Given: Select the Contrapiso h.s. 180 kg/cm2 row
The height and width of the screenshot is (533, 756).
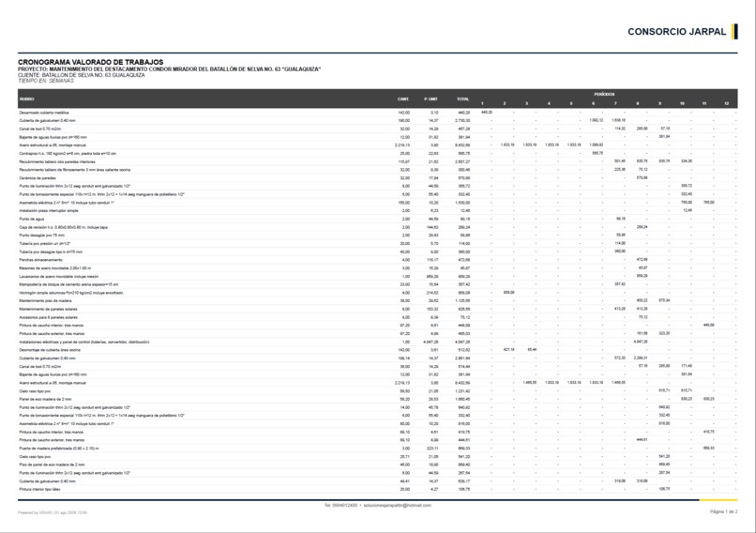Looking at the screenshot, I should tap(377, 153).
